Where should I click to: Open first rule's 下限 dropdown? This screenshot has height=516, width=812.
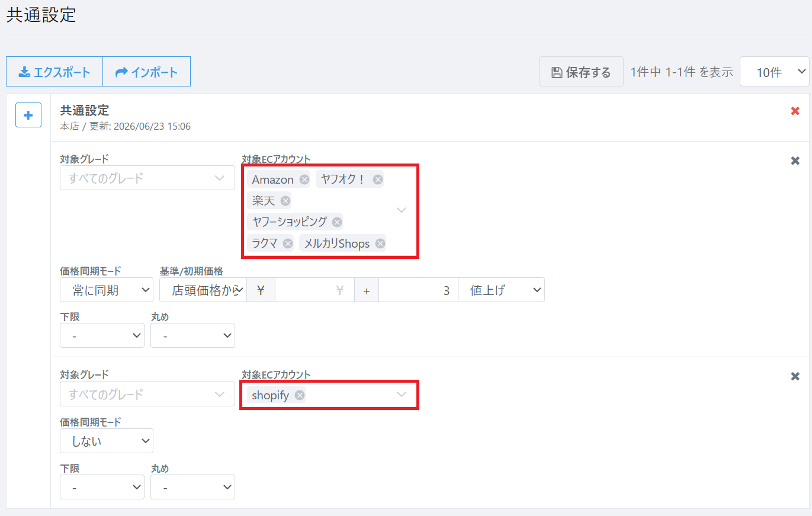(x=102, y=335)
